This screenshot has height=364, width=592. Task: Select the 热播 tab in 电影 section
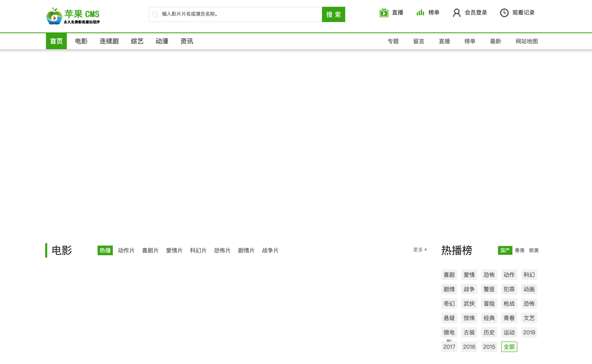pyautogui.click(x=105, y=250)
